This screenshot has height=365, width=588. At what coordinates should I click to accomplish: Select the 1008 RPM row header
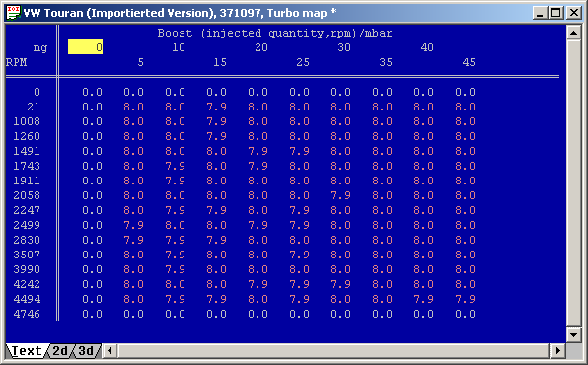pyautogui.click(x=27, y=121)
